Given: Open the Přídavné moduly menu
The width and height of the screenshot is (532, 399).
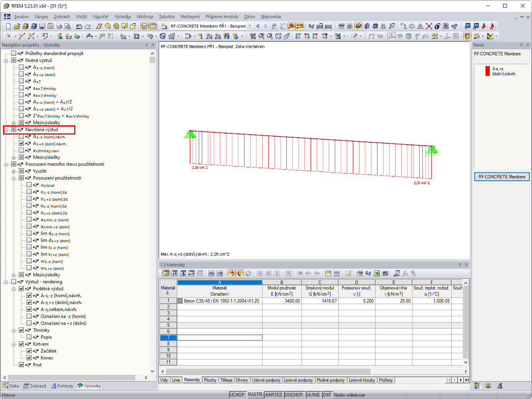Looking at the screenshot, I should (222, 17).
